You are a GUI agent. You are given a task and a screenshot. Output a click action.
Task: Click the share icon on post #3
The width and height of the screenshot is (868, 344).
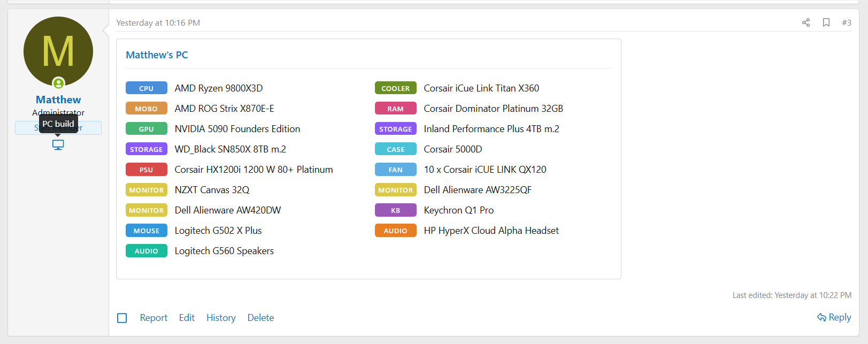[x=806, y=22]
